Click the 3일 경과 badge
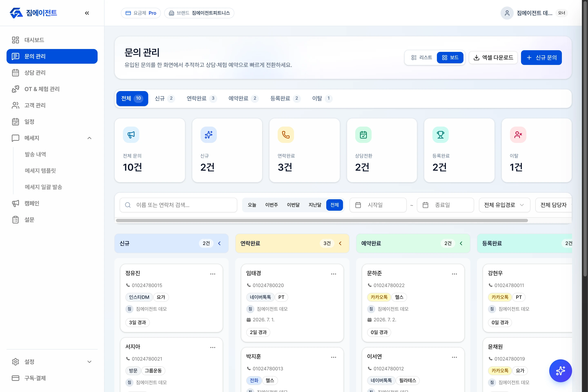This screenshot has height=392, width=588. click(137, 323)
